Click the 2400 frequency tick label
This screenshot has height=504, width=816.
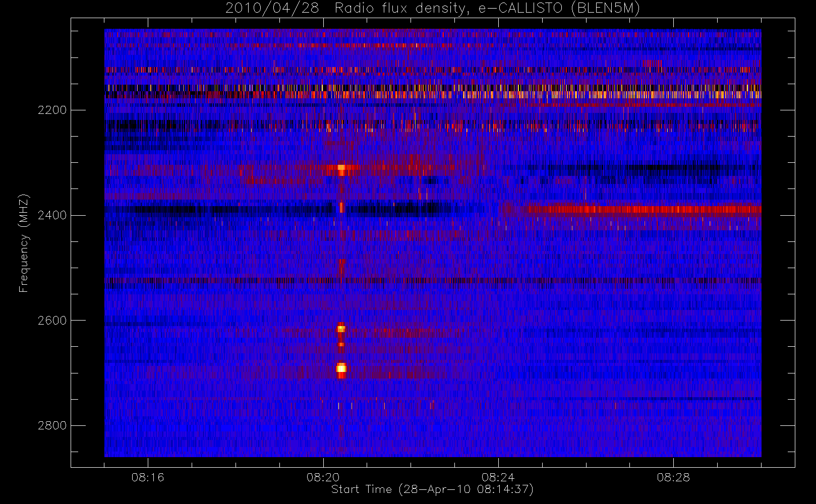[52, 215]
